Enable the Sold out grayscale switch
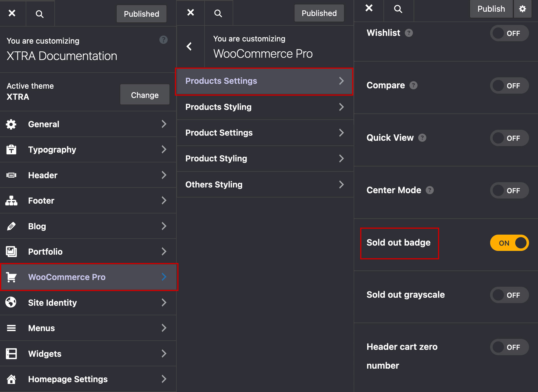 point(509,295)
